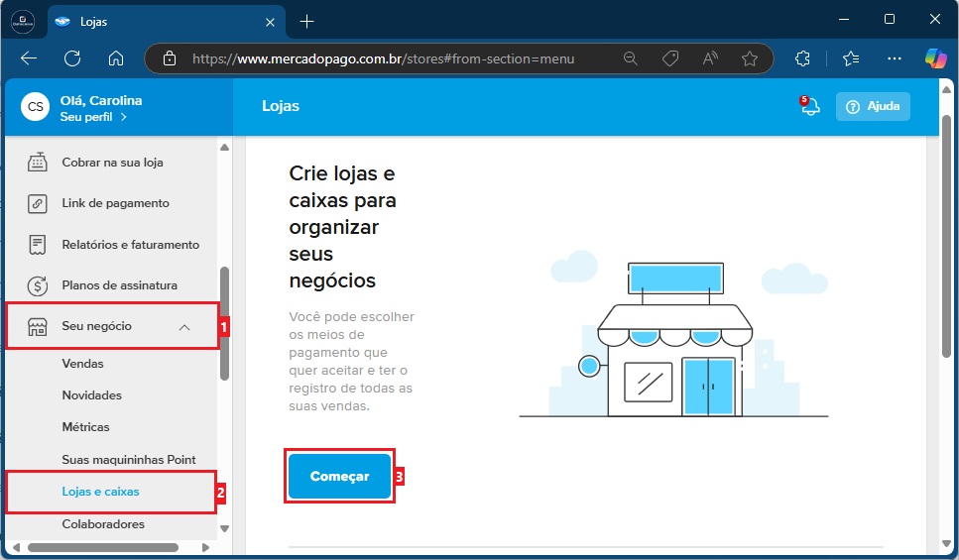
Task: Click the Cobrar na sua loja register icon
Action: tap(38, 162)
